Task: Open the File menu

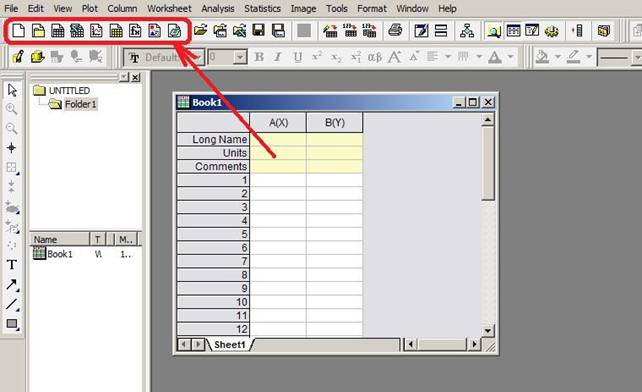Action: [11, 8]
